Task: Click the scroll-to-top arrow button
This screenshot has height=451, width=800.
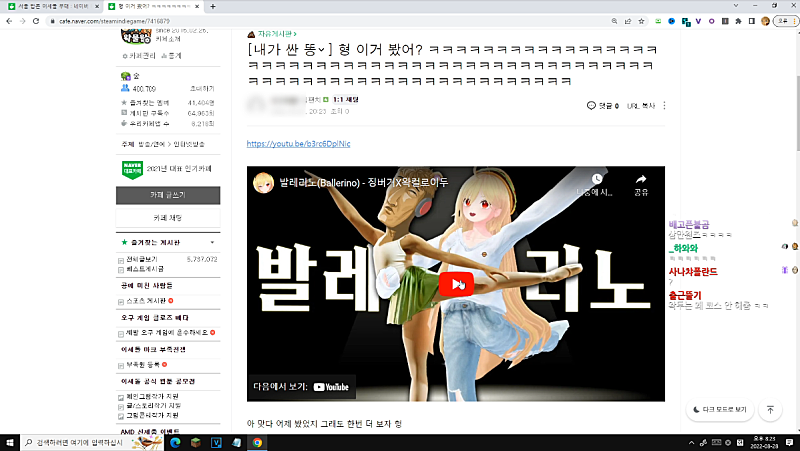Action: pos(769,409)
